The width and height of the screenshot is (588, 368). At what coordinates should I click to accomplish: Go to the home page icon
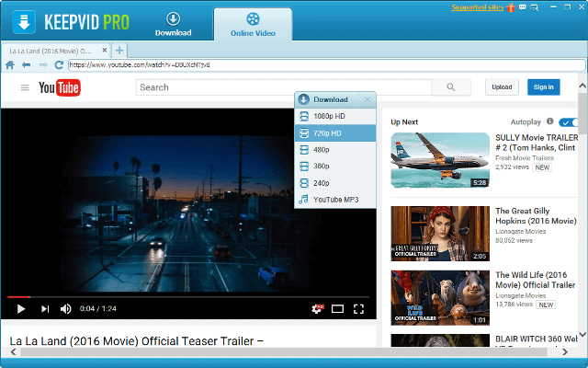tap(10, 65)
